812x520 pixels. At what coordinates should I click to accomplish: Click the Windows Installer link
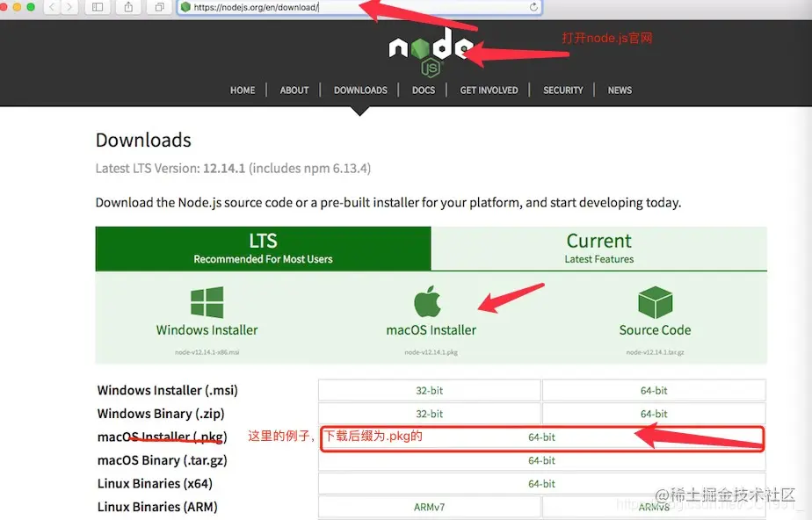pyautogui.click(x=207, y=330)
